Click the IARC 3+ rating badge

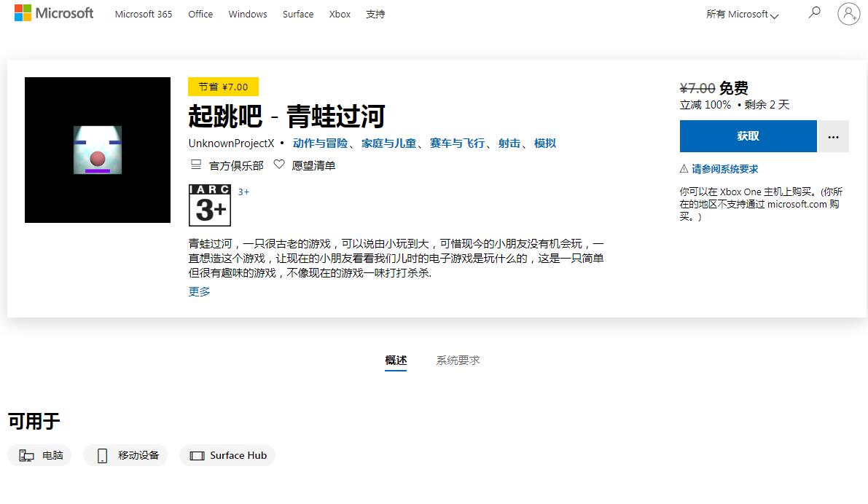tap(210, 205)
